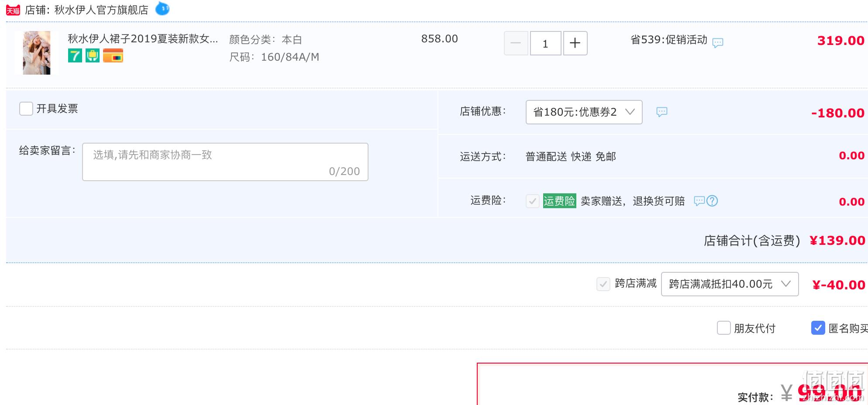Click the 省539:促销活动 promotion text
The height and width of the screenshot is (405, 868).
pos(669,40)
